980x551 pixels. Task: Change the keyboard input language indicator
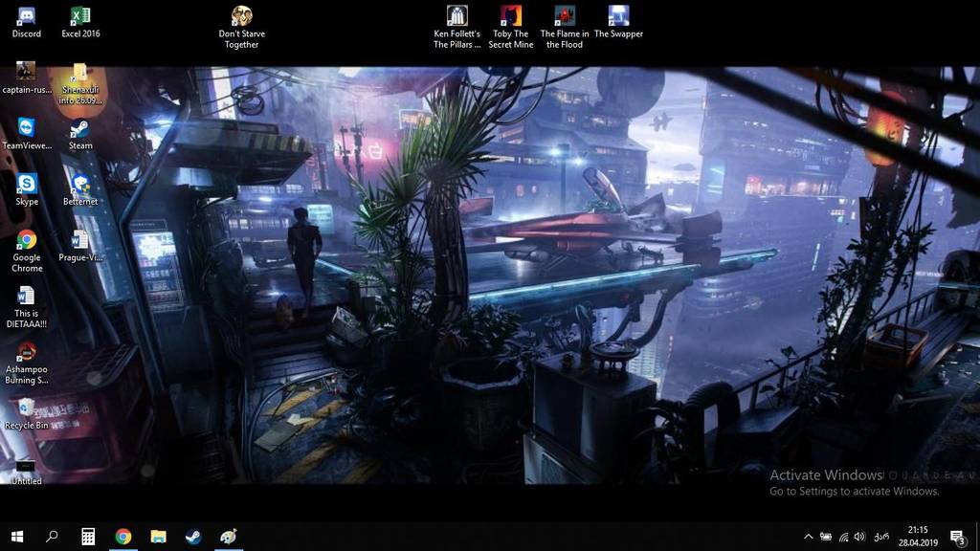[881, 537]
